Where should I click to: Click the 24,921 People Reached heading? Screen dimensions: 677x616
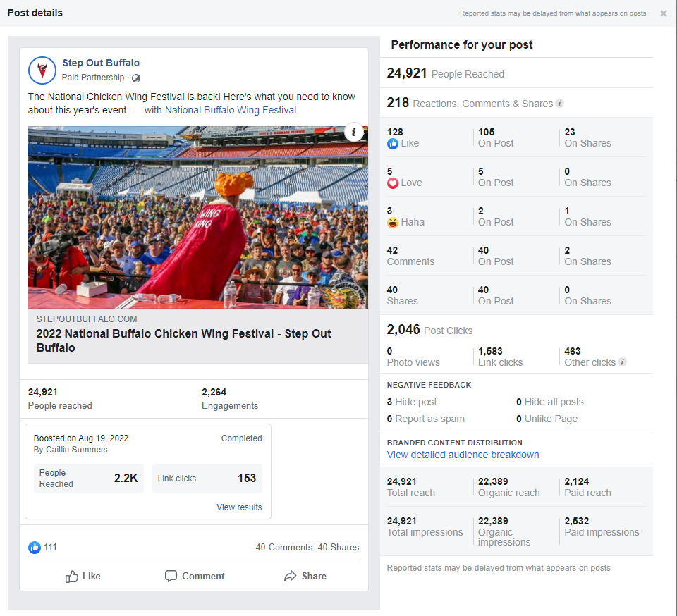[x=445, y=73]
